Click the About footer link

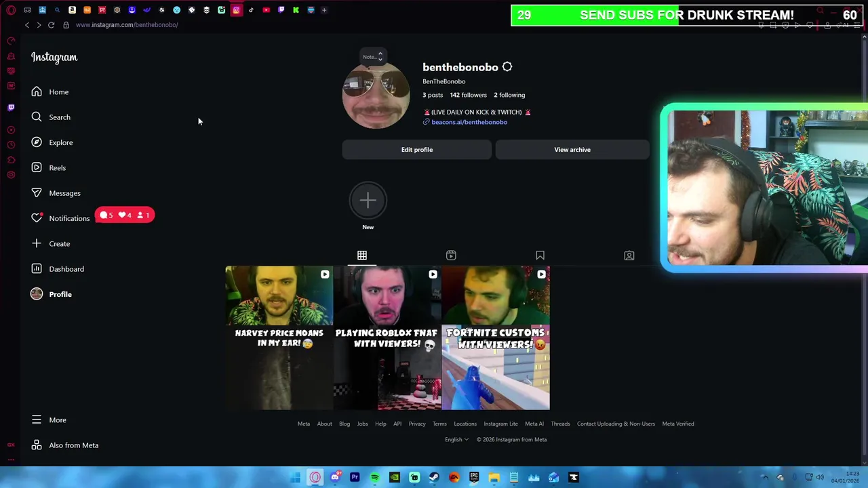[324, 424]
